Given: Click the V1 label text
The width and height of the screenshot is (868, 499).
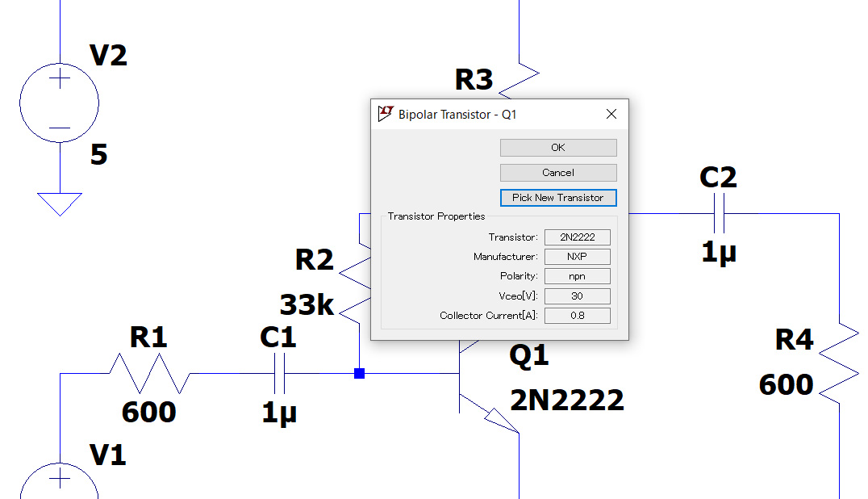Looking at the screenshot, I should click(x=108, y=455).
